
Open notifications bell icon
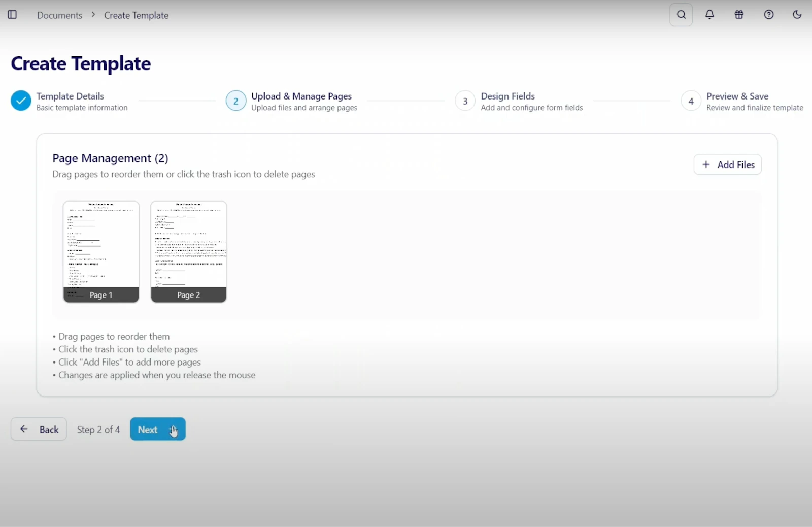709,15
